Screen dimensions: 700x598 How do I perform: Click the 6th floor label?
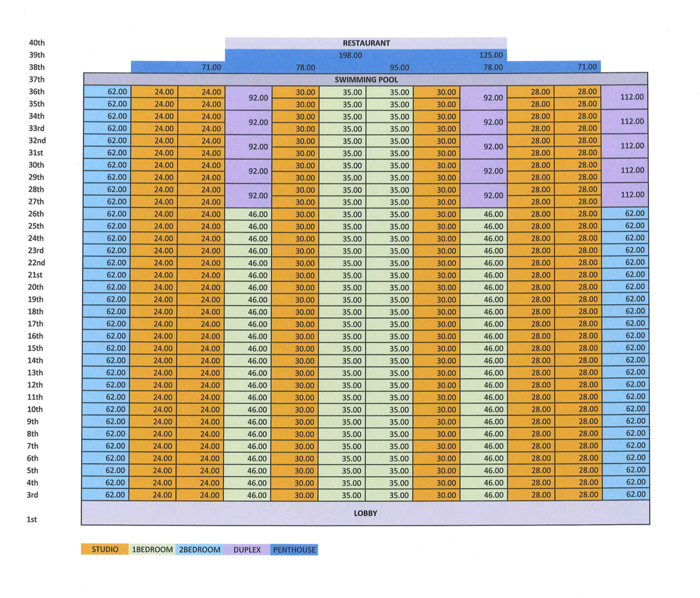point(33,458)
